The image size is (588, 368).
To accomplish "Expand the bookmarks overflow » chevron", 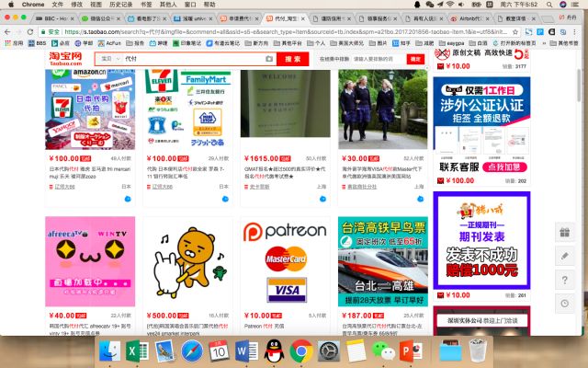I will pos(544,43).
